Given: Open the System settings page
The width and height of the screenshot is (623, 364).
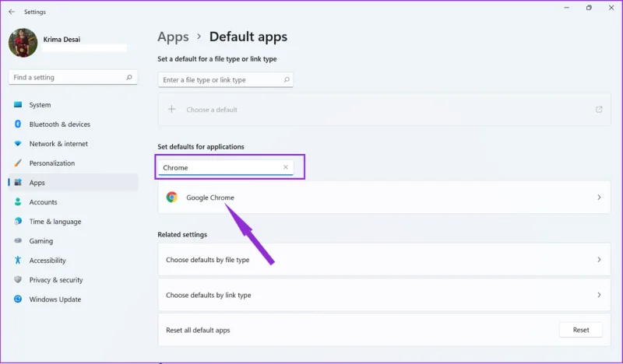Looking at the screenshot, I should pos(73,105).
